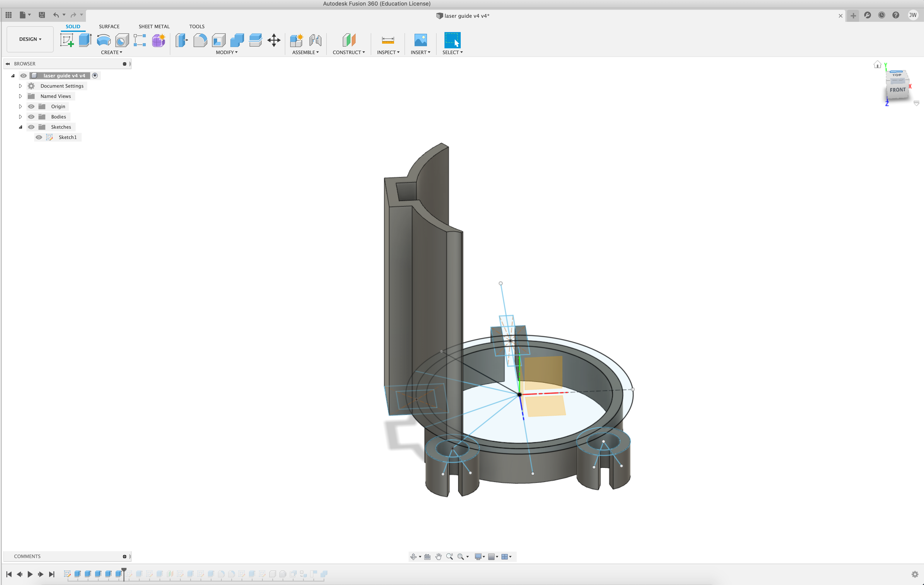
Task: Select the Joint tool in Assemble
Action: [x=315, y=40]
